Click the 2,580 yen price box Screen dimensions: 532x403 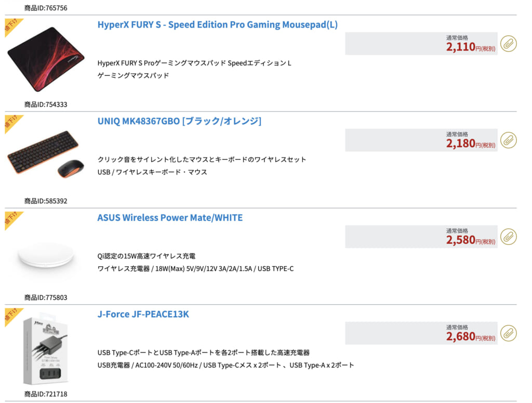(421, 236)
